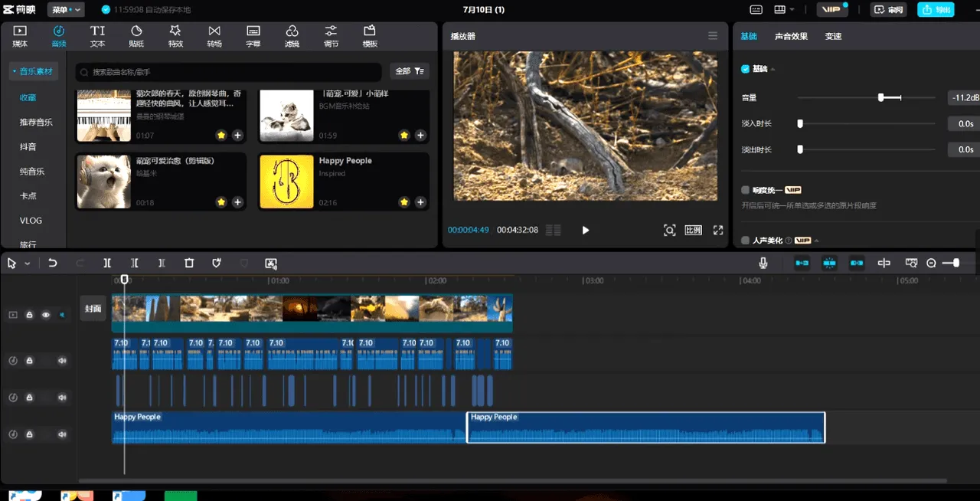The image size is (980, 501).
Task: Undo the last edit in timeline toolbar
Action: (x=53, y=263)
